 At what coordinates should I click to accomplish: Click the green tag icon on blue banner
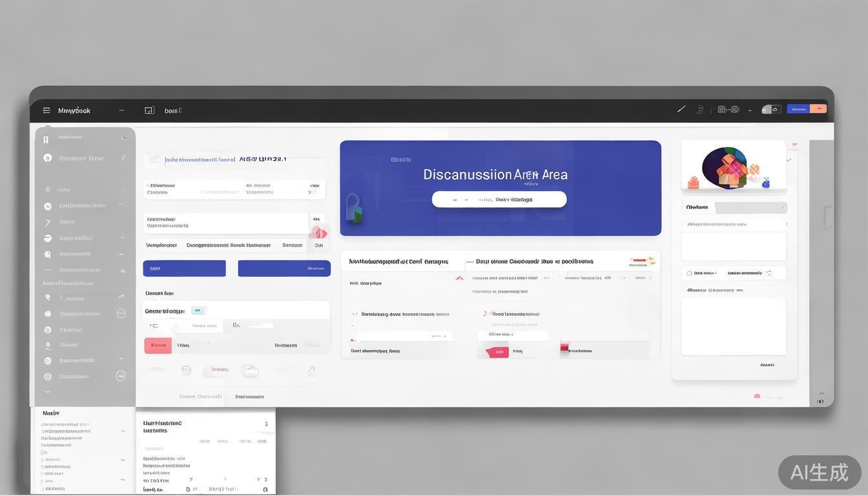tap(353, 207)
